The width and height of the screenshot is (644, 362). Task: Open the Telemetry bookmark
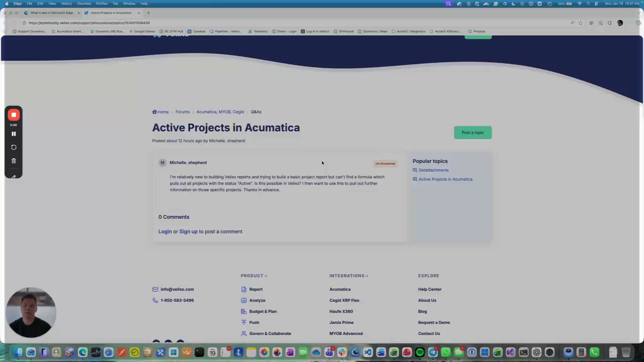[x=258, y=31]
